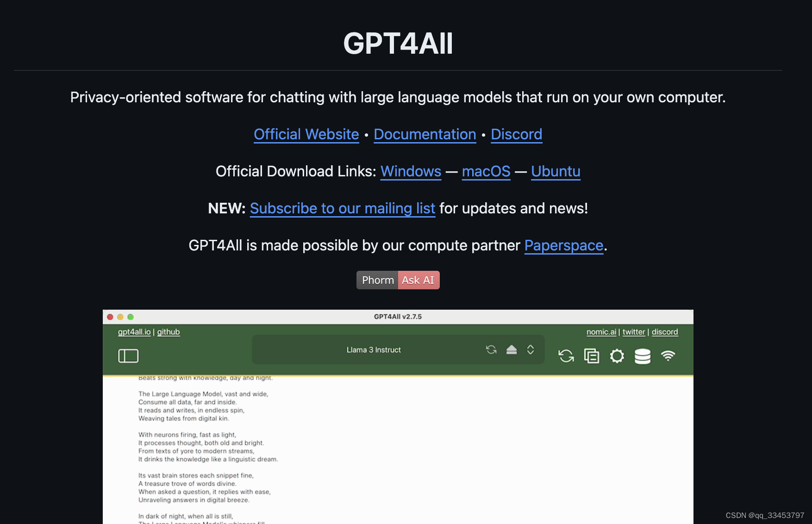Click the gpt4all.io link in app header

click(134, 332)
